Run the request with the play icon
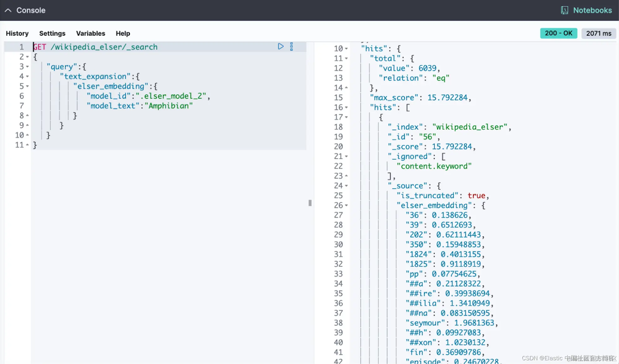 click(280, 47)
